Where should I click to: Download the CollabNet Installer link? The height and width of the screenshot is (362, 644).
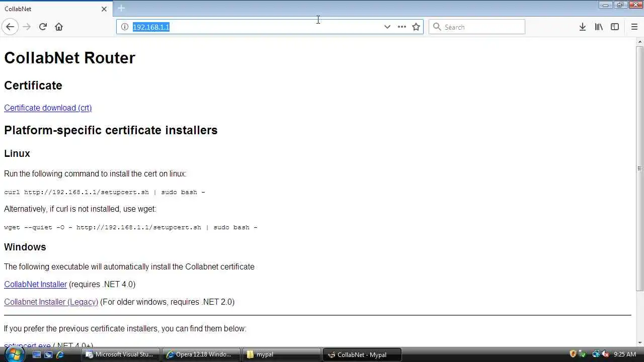35,284
